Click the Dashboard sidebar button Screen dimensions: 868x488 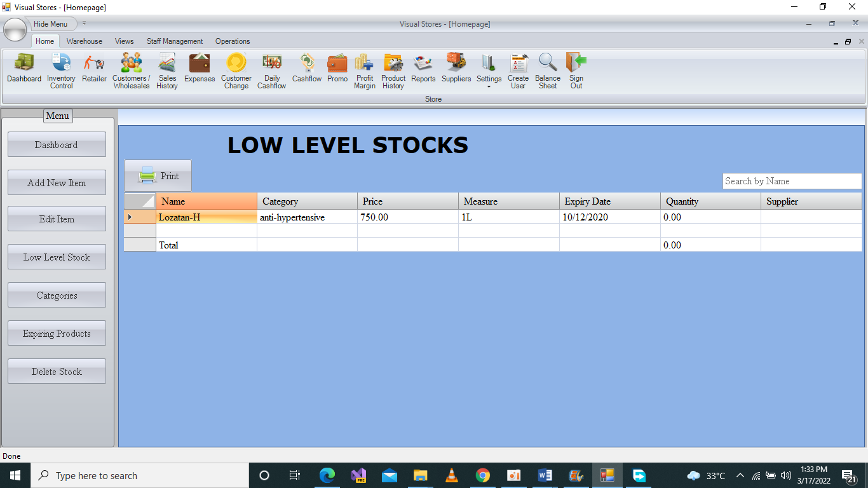pos(57,144)
